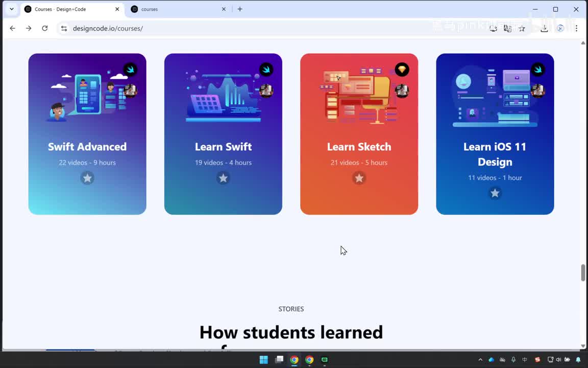Click instructor avatar on Learn Swift card
Viewport: 588px width, 368px height.
click(266, 90)
